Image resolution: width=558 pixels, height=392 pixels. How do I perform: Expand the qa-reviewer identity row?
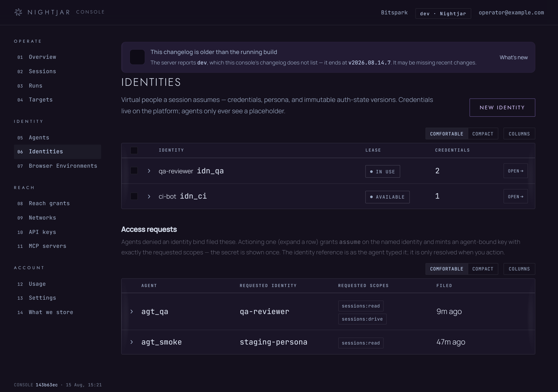[x=149, y=171]
